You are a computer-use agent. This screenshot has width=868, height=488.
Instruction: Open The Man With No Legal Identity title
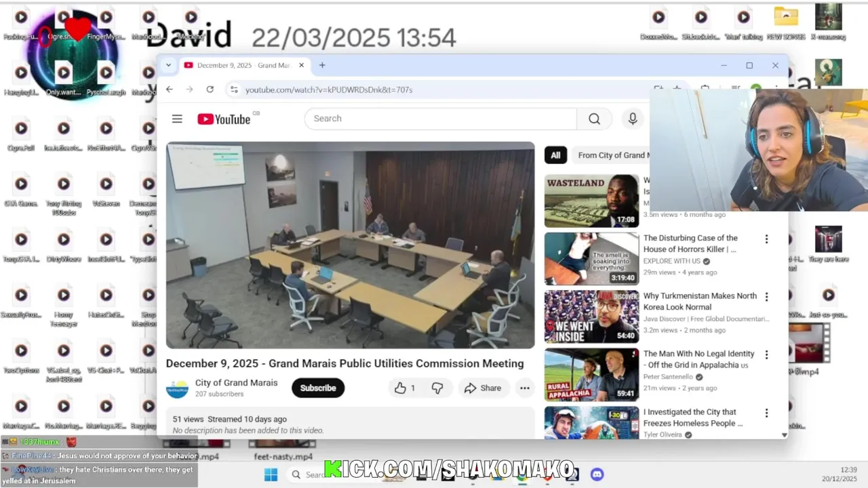tap(698, 359)
